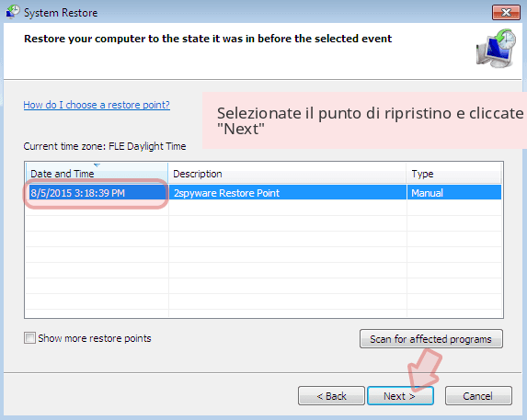Close the System Restore window
The height and width of the screenshot is (420, 527).
[506, 13]
